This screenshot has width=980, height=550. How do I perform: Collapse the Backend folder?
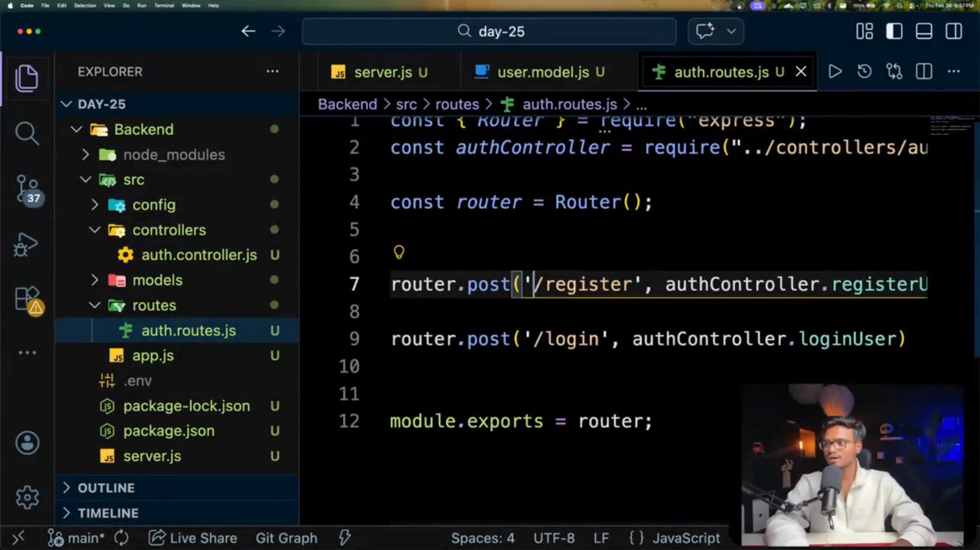pos(77,129)
